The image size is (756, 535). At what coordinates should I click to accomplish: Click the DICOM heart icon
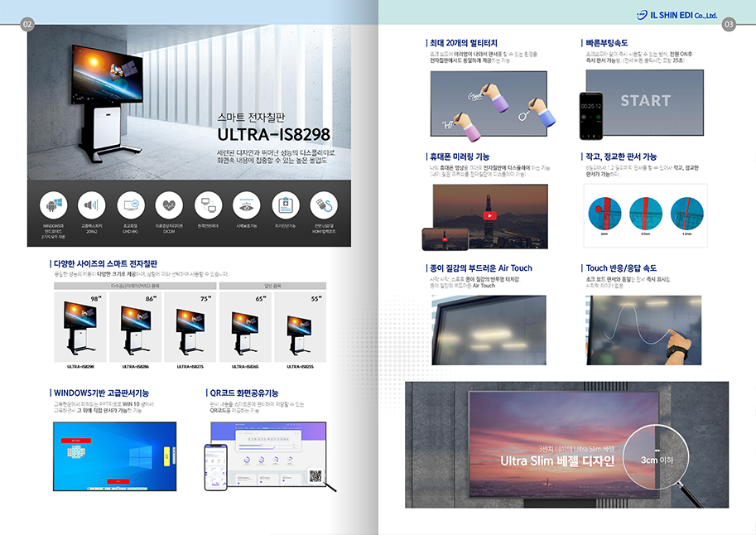[169, 205]
